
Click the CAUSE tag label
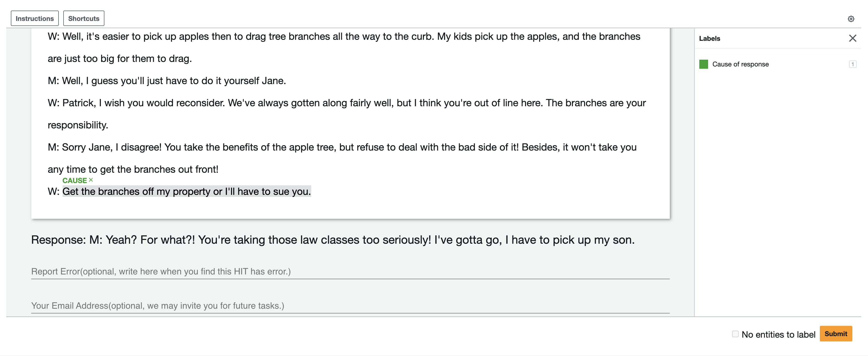pyautogui.click(x=74, y=181)
